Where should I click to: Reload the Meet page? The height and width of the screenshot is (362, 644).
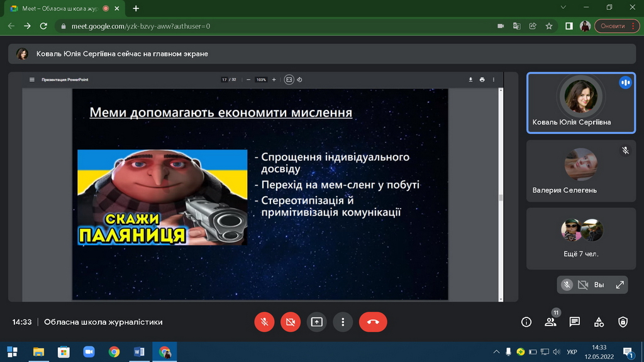tap(43, 26)
